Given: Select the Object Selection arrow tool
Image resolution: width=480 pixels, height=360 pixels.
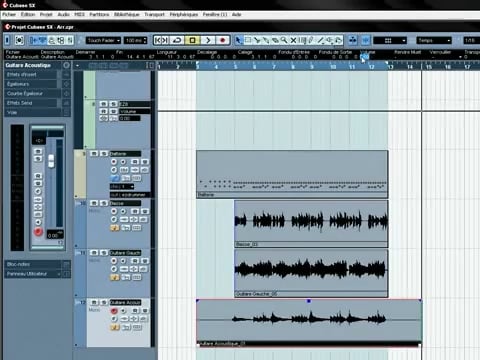Looking at the screenshot, I should click(x=238, y=40).
